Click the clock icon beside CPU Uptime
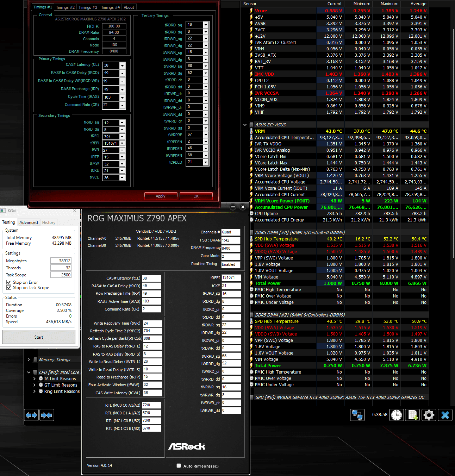This screenshot has height=476, width=455. tap(251, 213)
